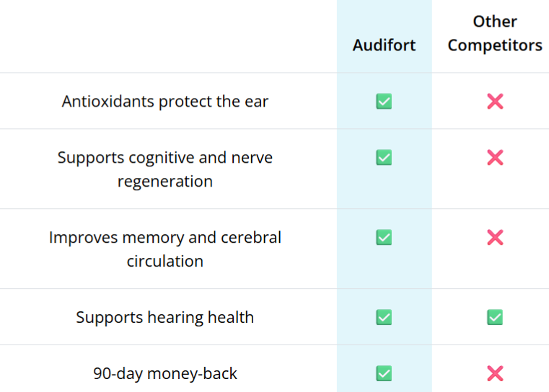Select the Other Competitors column header

(495, 33)
